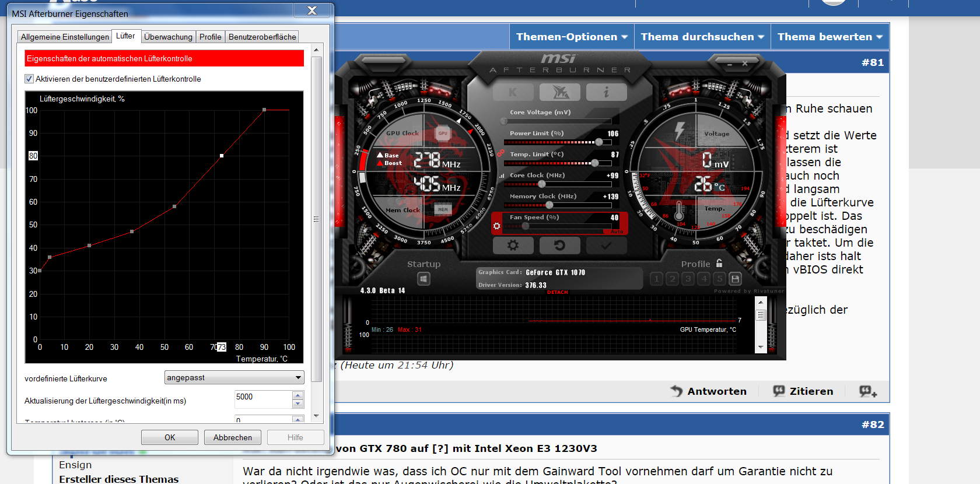Confirm the dialog with OK

pyautogui.click(x=170, y=437)
